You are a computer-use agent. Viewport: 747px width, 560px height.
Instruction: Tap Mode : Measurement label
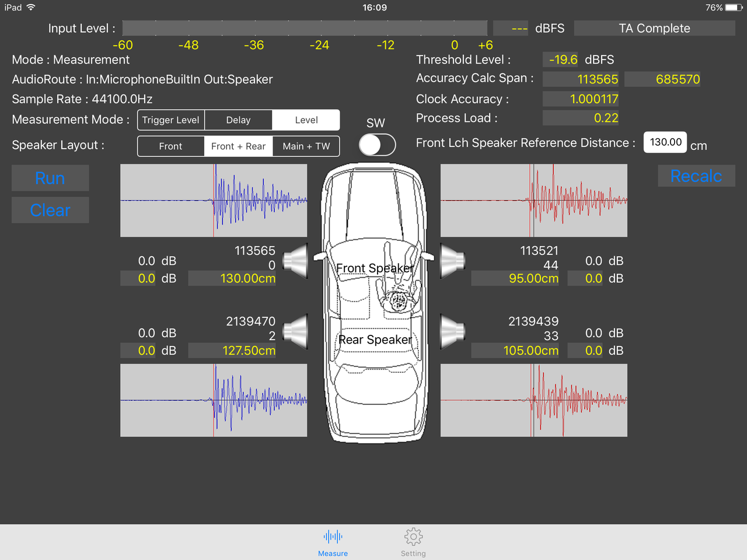(71, 60)
